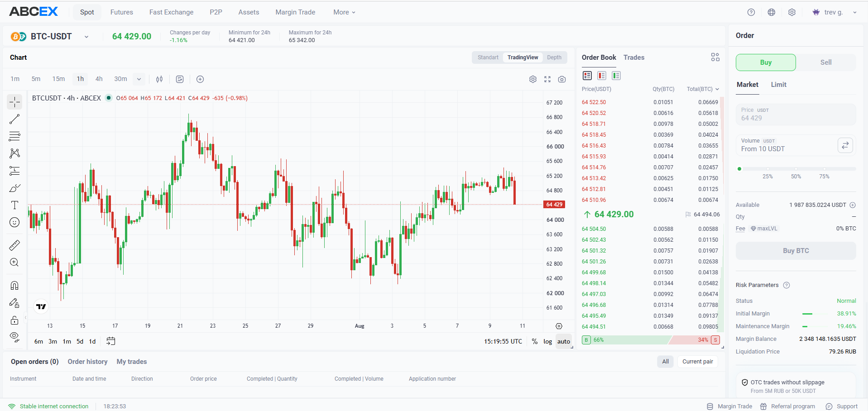Open the trev g. user menu

(835, 12)
